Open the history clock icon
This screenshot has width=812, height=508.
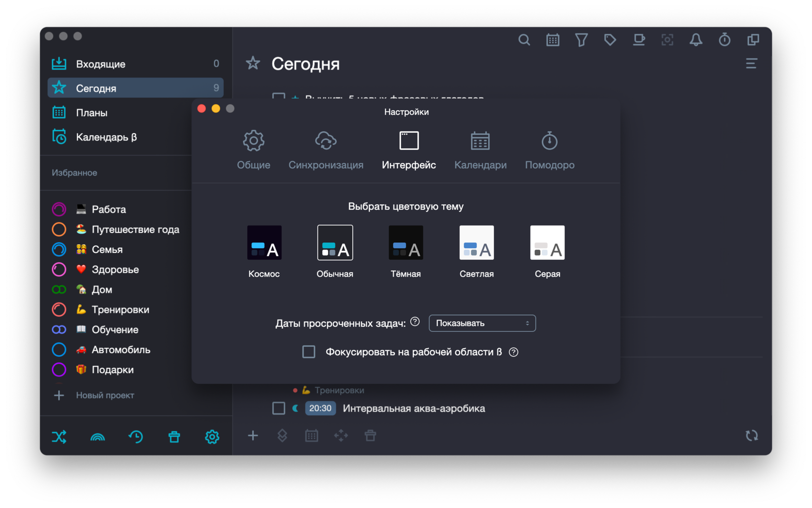tap(136, 437)
